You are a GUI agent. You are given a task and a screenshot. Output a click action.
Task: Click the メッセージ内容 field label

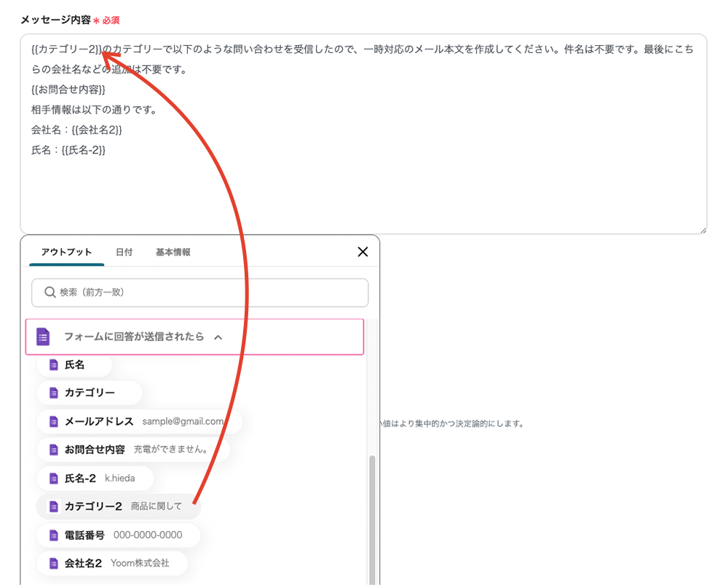(x=56, y=20)
